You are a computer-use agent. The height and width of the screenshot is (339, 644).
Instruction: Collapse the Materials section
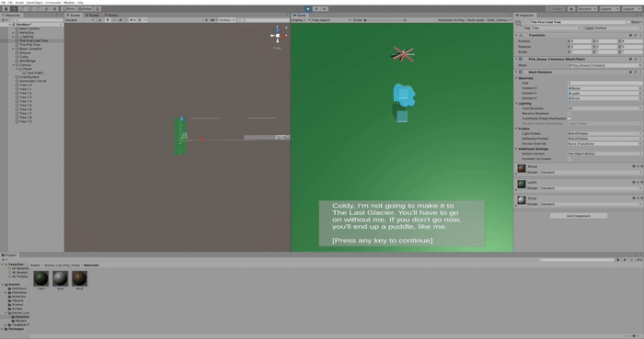517,78
